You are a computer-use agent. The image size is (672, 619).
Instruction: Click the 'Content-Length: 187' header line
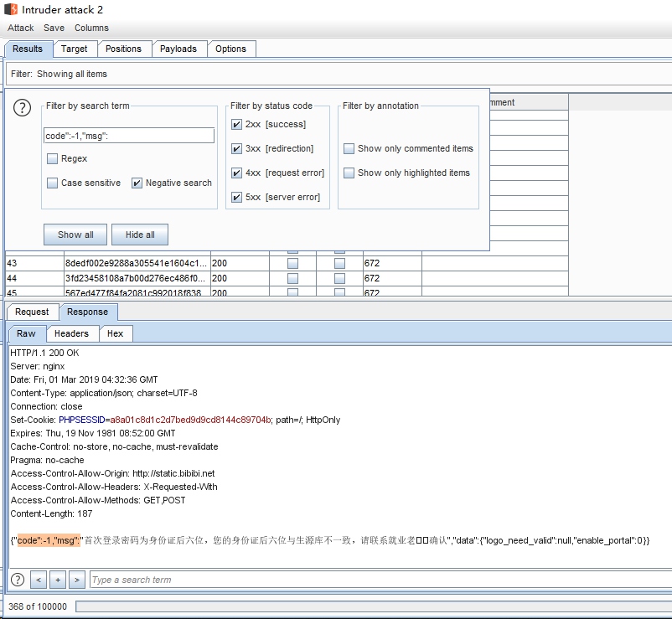(51, 513)
